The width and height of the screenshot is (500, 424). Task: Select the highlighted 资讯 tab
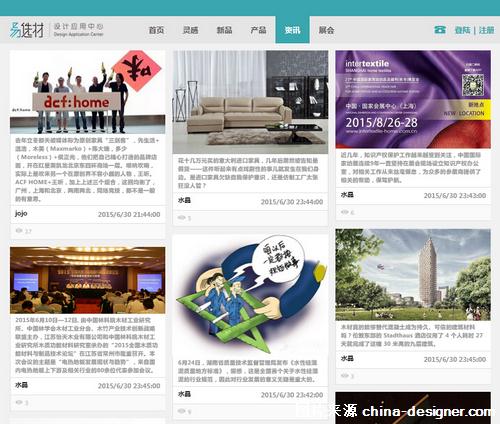click(x=292, y=30)
